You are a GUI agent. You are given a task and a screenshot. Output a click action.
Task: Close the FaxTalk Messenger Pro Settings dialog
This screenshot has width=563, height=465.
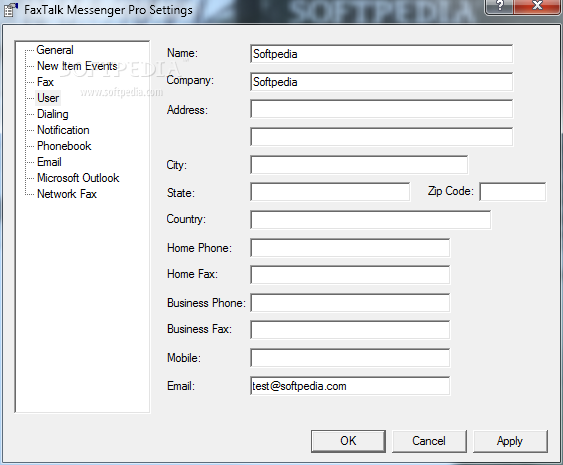pos(537,6)
